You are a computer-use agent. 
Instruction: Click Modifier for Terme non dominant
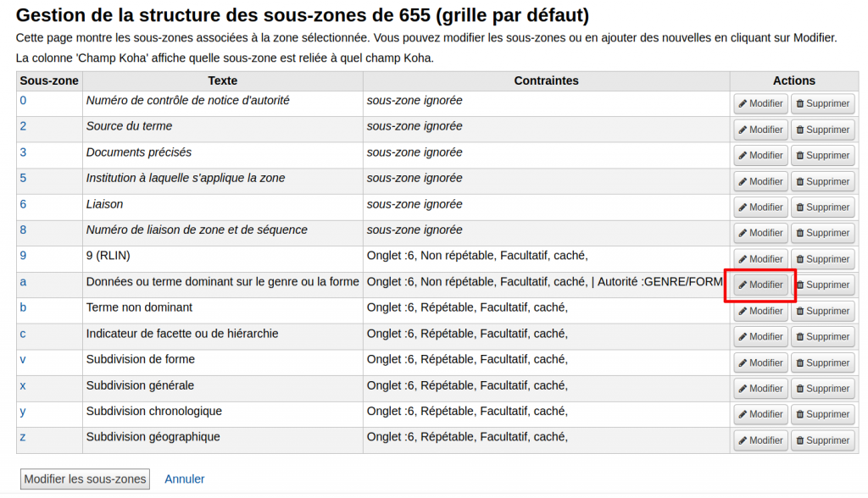coord(760,311)
